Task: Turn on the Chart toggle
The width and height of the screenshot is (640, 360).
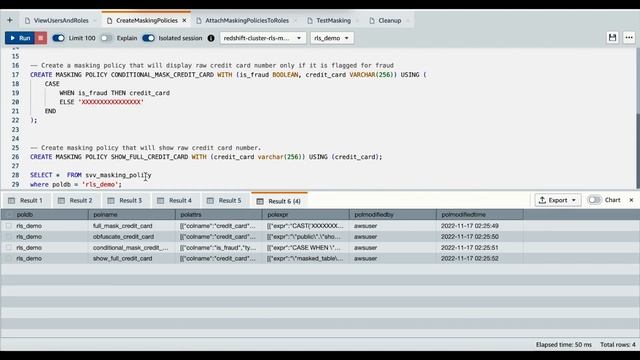Action: click(x=594, y=200)
